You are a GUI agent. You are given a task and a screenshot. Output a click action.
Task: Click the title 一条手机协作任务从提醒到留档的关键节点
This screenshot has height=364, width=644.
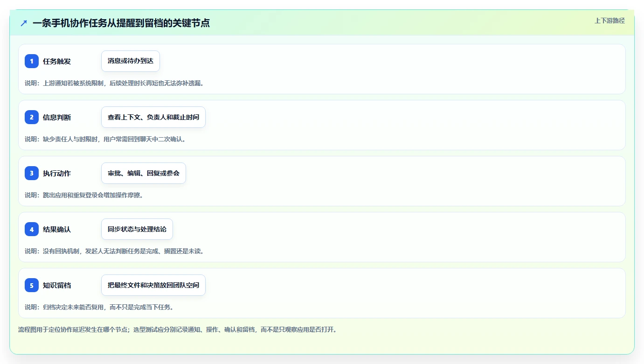click(121, 23)
